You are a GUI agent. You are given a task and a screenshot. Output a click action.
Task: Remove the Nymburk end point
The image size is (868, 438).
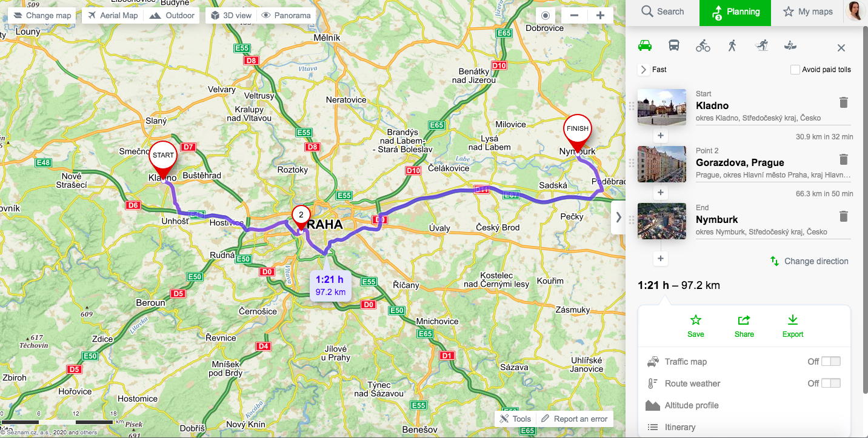(x=843, y=216)
